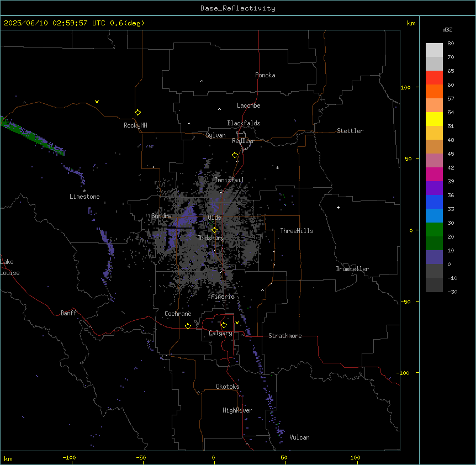This screenshot has width=476, height=465.
Task: Select the orange 60-57 dBZ legend swatch
Action: [x=434, y=92]
